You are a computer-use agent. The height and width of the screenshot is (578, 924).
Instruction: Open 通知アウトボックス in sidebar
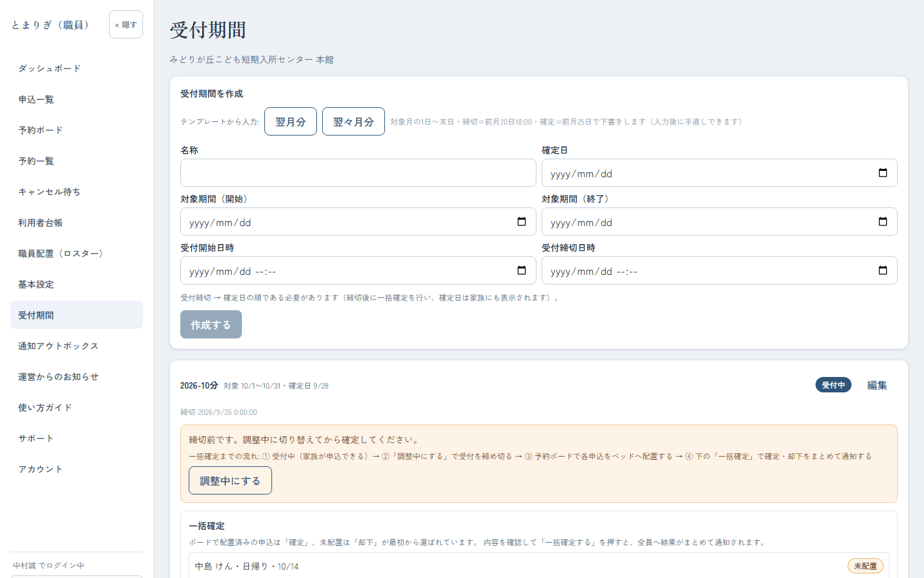click(76, 346)
